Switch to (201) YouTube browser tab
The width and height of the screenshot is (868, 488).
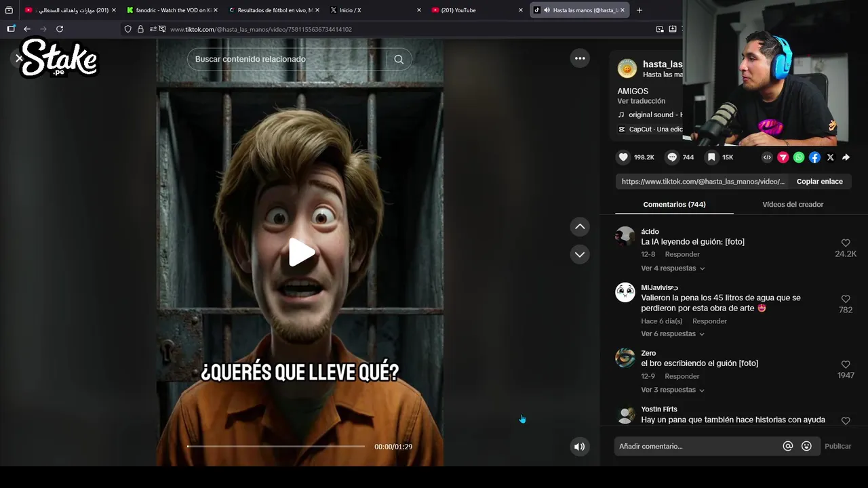(x=475, y=10)
